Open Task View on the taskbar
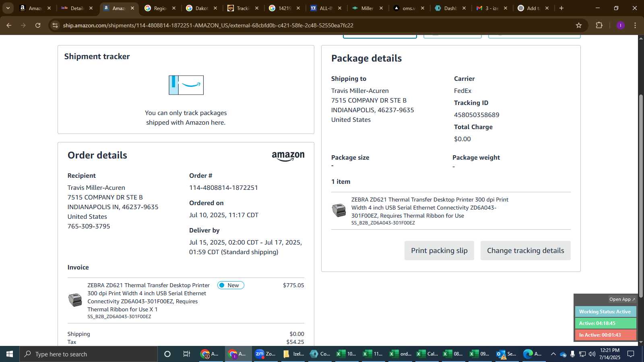The image size is (644, 362). pyautogui.click(x=187, y=354)
